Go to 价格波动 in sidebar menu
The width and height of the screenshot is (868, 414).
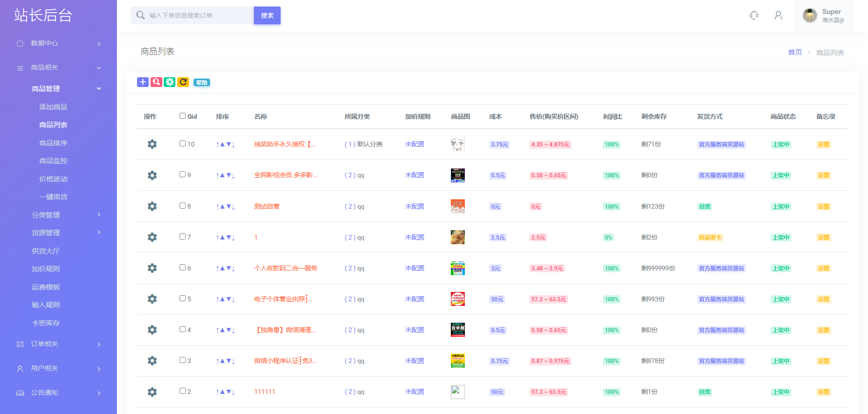pos(53,179)
